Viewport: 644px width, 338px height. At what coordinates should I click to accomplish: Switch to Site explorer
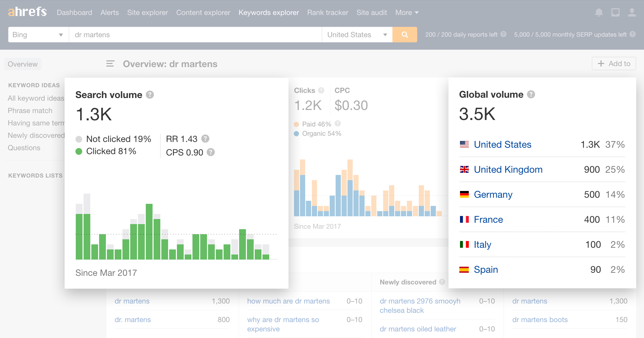click(147, 13)
